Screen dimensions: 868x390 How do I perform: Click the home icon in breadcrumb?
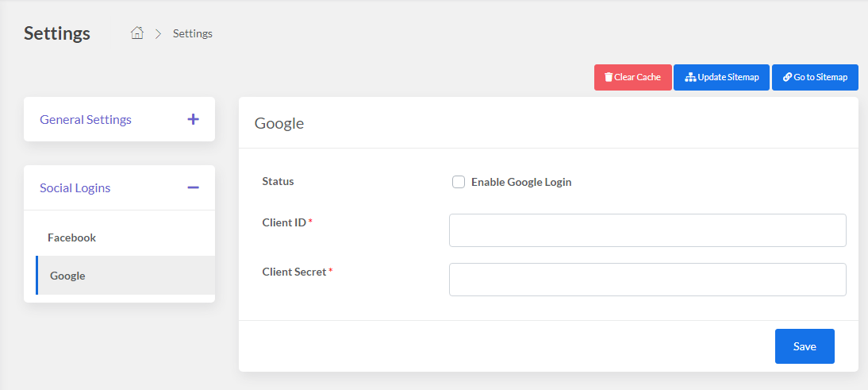(x=136, y=33)
